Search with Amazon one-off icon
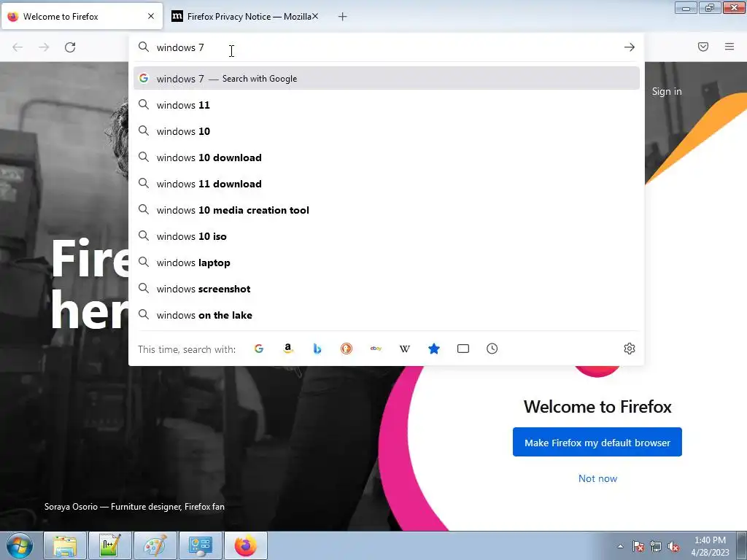The width and height of the screenshot is (747, 560). tap(287, 349)
